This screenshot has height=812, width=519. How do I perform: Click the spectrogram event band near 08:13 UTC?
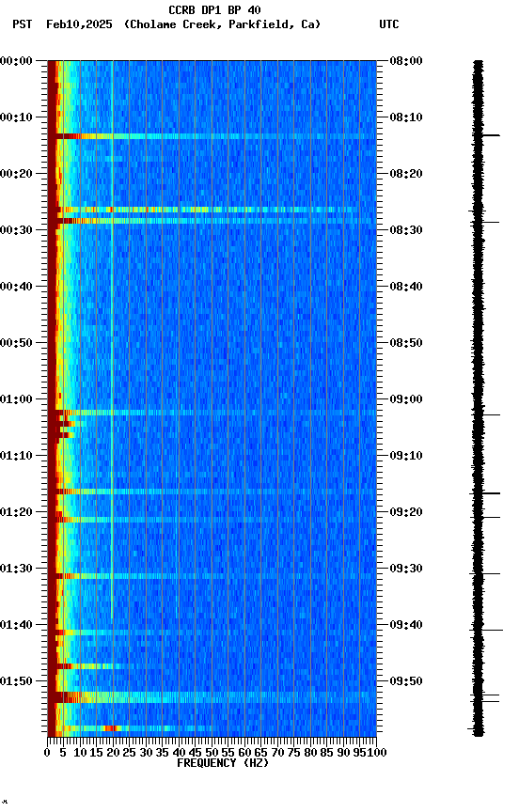coord(212,136)
